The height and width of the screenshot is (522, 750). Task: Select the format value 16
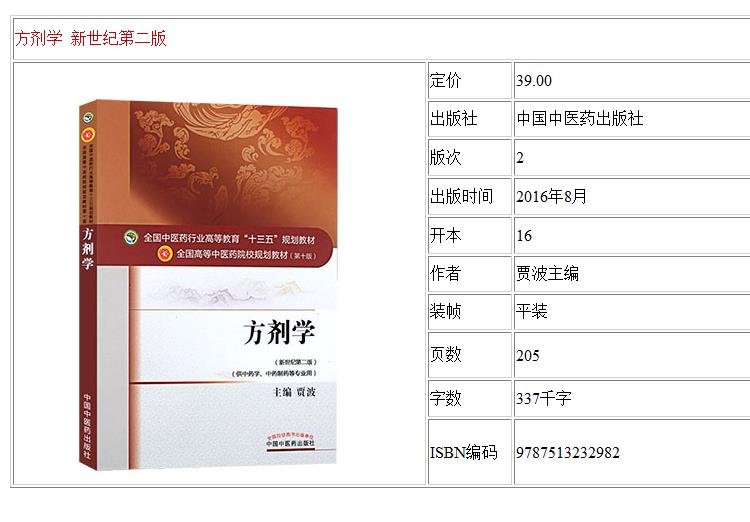click(x=524, y=235)
